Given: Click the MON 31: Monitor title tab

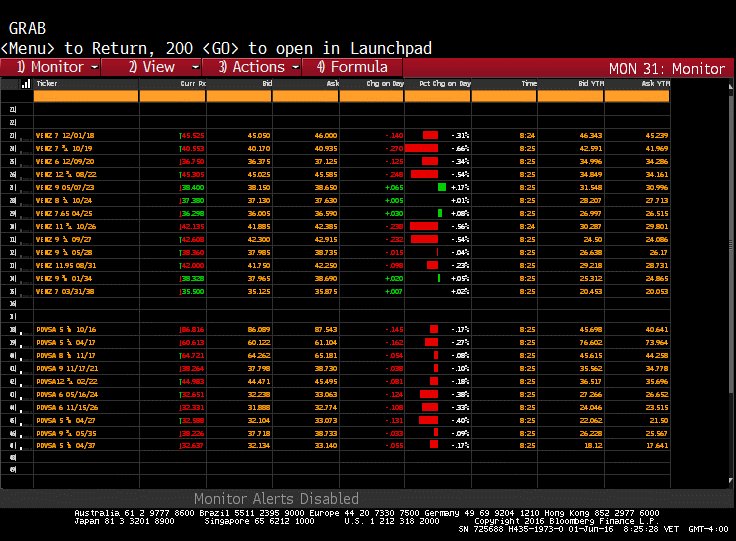Looking at the screenshot, I should pyautogui.click(x=669, y=68).
